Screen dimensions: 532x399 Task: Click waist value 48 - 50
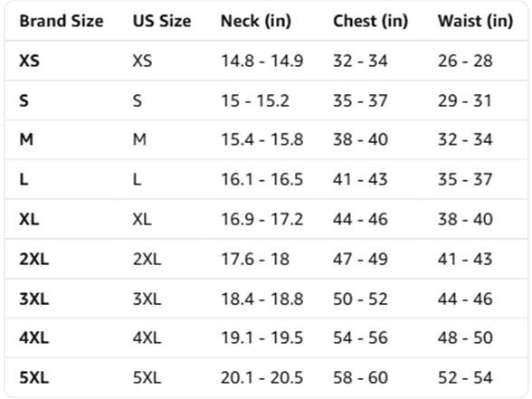pos(465,338)
